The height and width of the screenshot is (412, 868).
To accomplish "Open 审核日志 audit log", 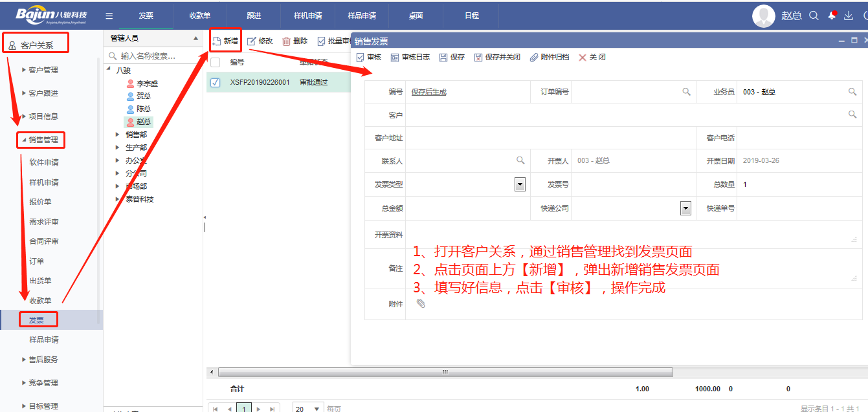I will pyautogui.click(x=410, y=58).
